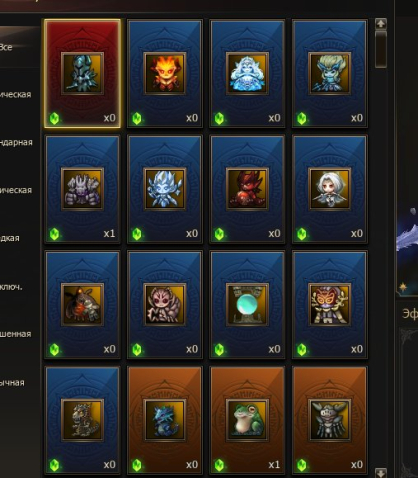Click the scroll down arrow button

tap(381, 473)
